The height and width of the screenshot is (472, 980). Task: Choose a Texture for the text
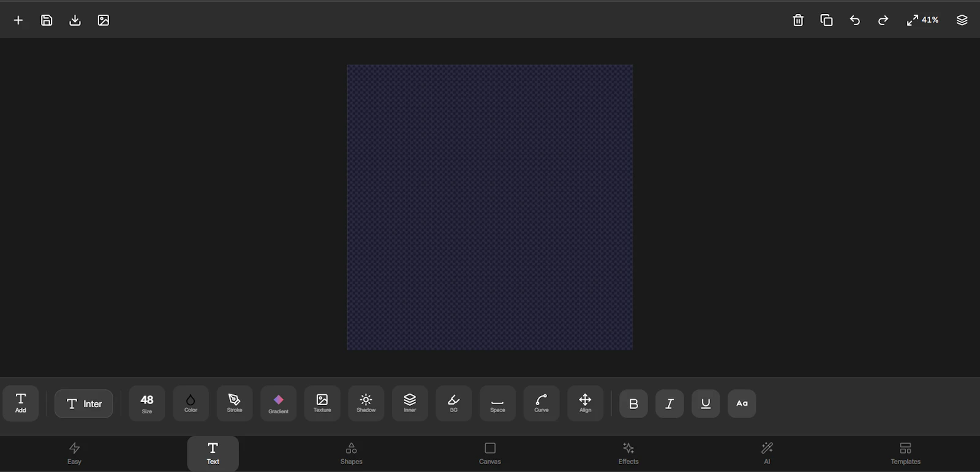click(322, 403)
